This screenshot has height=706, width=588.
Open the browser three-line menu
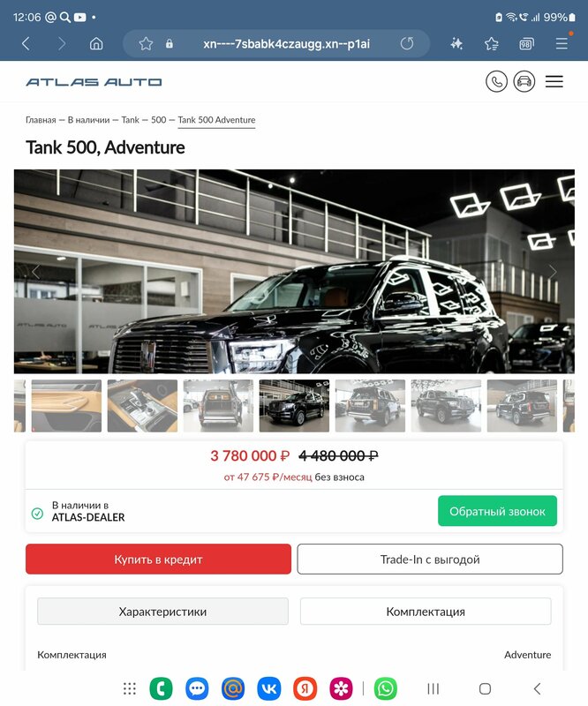point(562,43)
